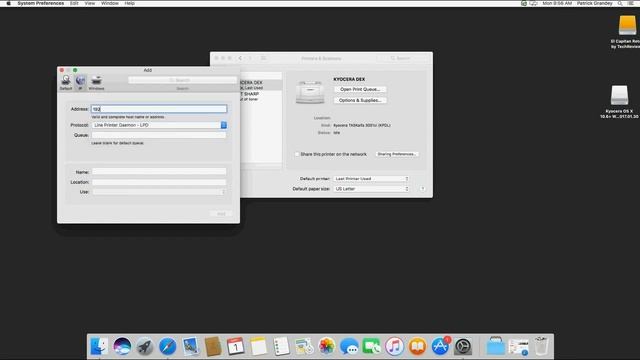Open Photos from the dock

point(327,347)
